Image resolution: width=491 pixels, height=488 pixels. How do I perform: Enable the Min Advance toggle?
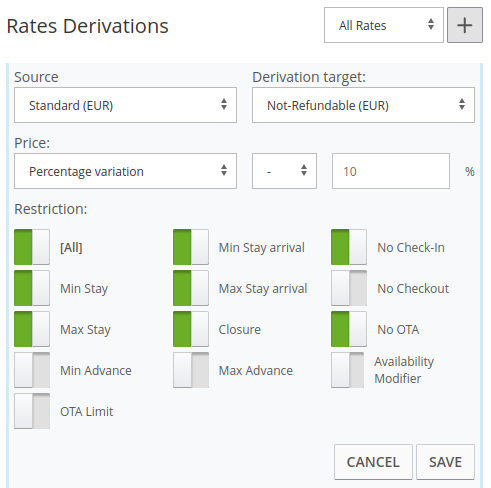32,370
